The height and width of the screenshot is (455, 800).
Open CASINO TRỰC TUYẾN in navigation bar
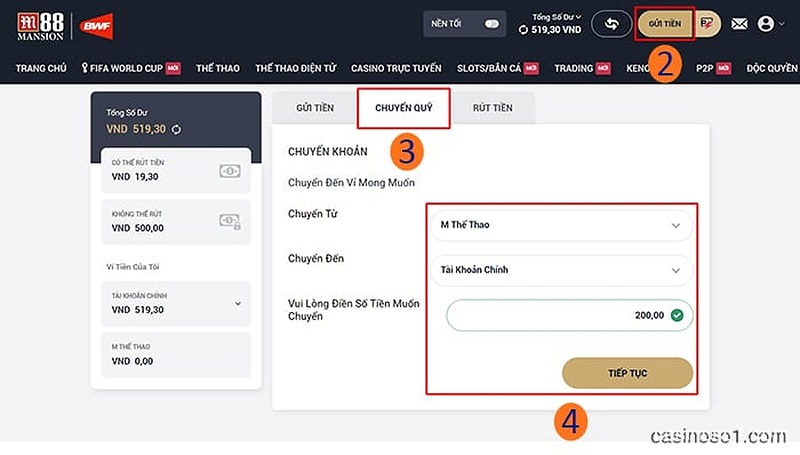pyautogui.click(x=396, y=68)
